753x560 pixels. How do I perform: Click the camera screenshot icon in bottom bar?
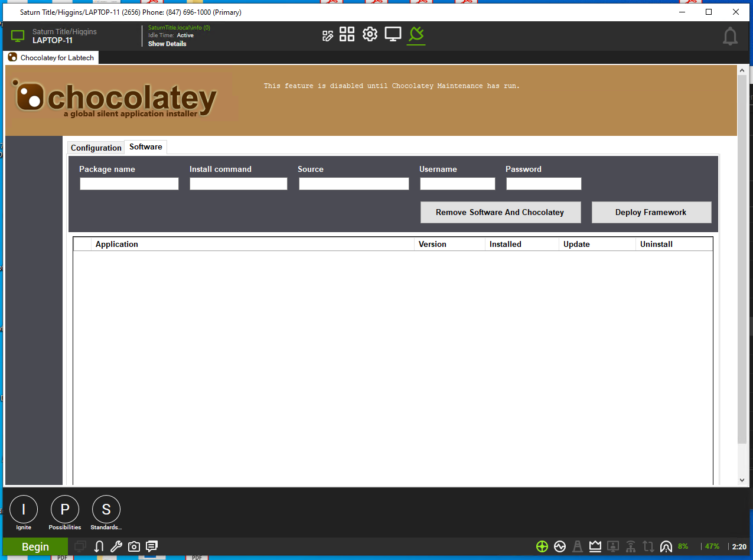134,546
